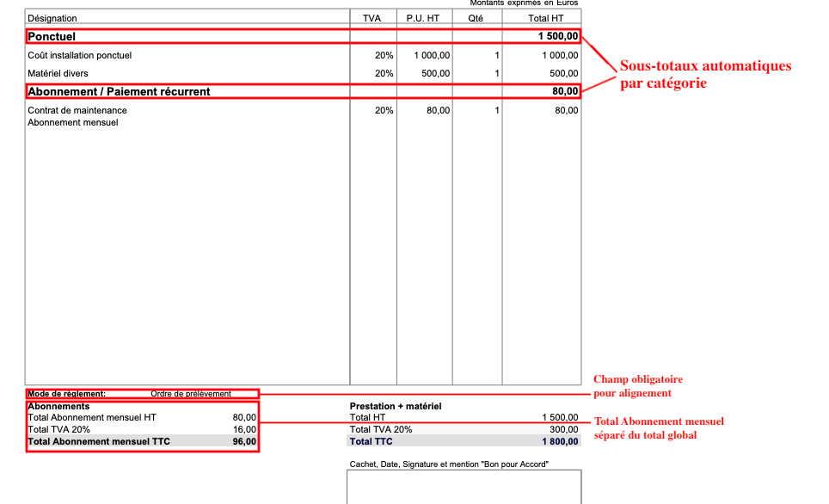Click the Ordre de prélèvement value
The image size is (829, 504).
(x=191, y=393)
